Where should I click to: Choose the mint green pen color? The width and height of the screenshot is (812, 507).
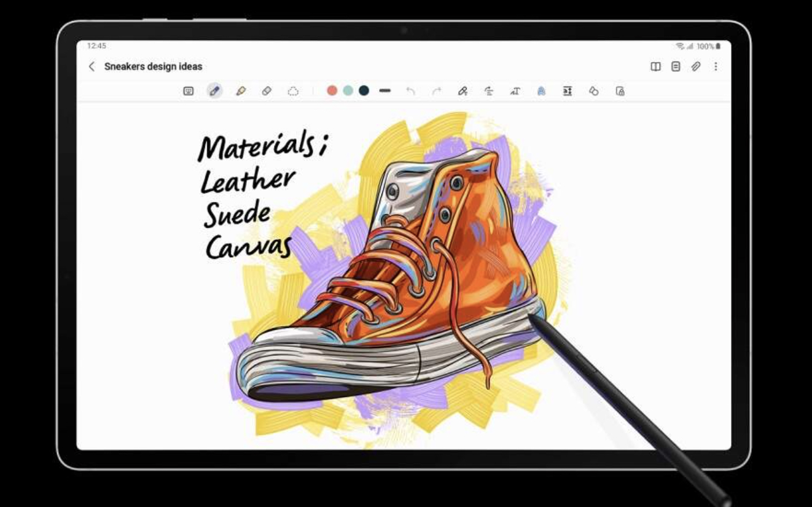(348, 91)
